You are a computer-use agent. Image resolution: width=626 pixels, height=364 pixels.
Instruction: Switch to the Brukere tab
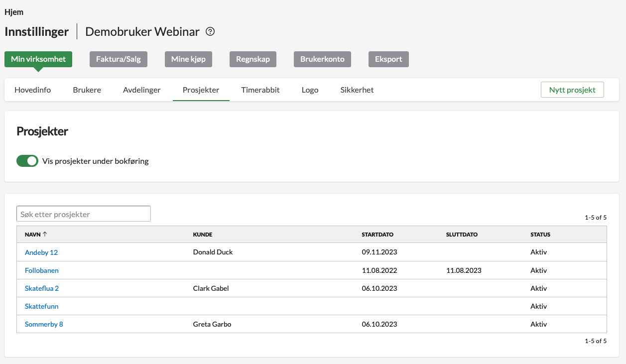[x=87, y=90]
